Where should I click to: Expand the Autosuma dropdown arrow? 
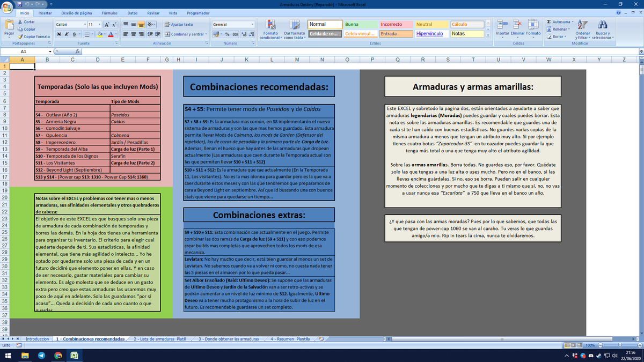(x=572, y=22)
